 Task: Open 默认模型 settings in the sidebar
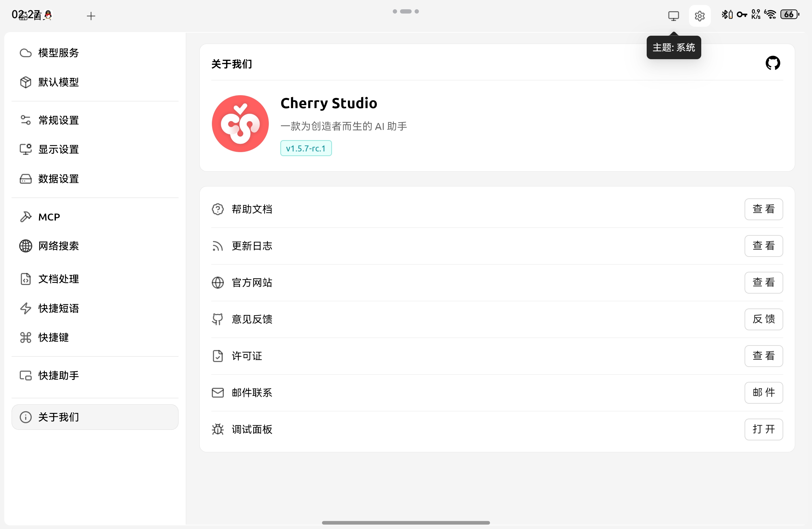[x=95, y=82]
